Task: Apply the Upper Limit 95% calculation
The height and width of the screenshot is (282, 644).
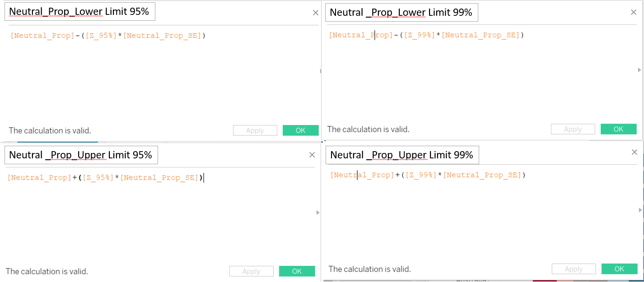Action: [x=251, y=271]
